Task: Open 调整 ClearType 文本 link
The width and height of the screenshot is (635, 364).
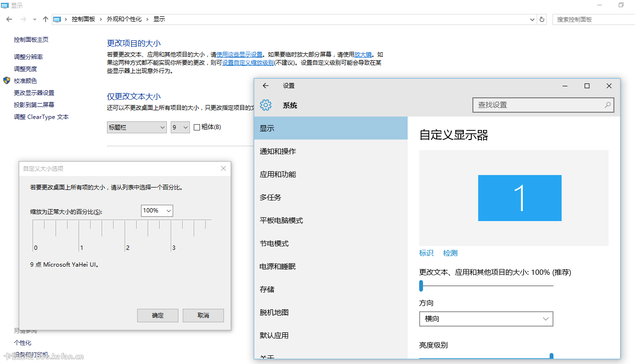Action: [41, 117]
